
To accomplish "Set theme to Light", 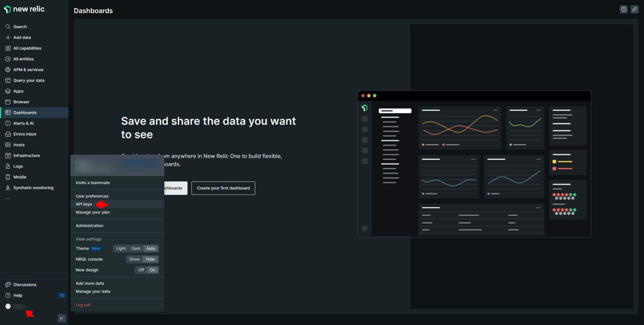I will pyautogui.click(x=121, y=249).
